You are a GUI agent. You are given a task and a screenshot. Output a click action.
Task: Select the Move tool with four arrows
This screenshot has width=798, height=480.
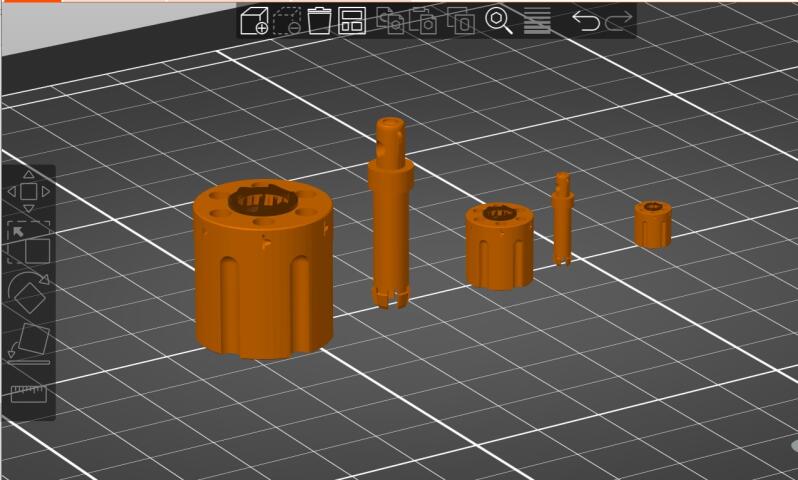coord(28,190)
